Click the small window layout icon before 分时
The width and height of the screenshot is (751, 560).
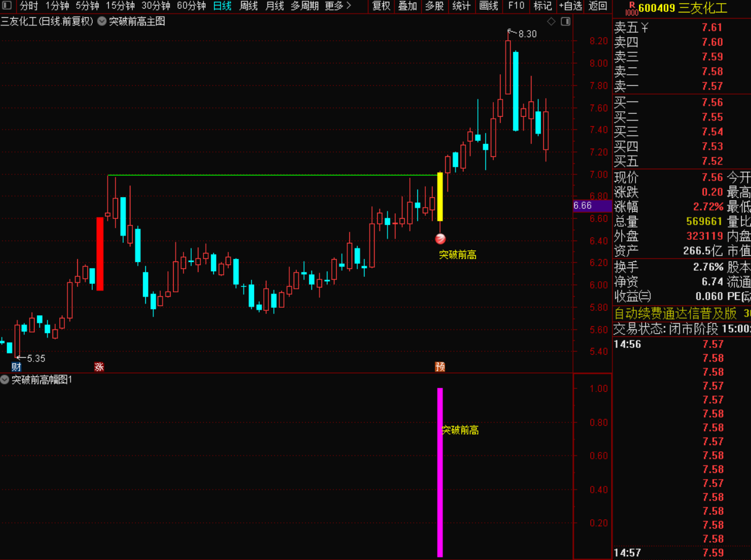click(x=7, y=6)
